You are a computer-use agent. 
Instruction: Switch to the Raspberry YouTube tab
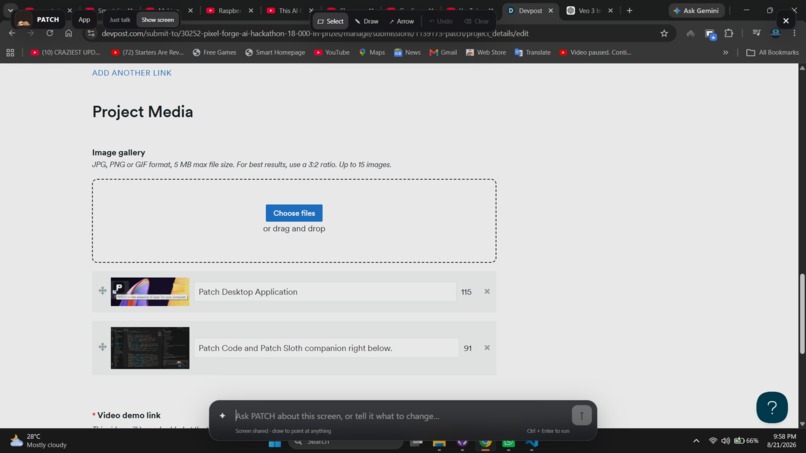click(x=229, y=10)
